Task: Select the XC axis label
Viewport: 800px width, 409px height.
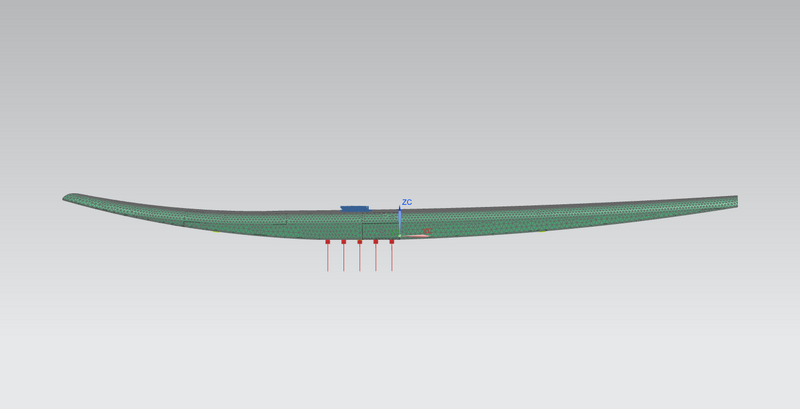Action: tap(428, 232)
